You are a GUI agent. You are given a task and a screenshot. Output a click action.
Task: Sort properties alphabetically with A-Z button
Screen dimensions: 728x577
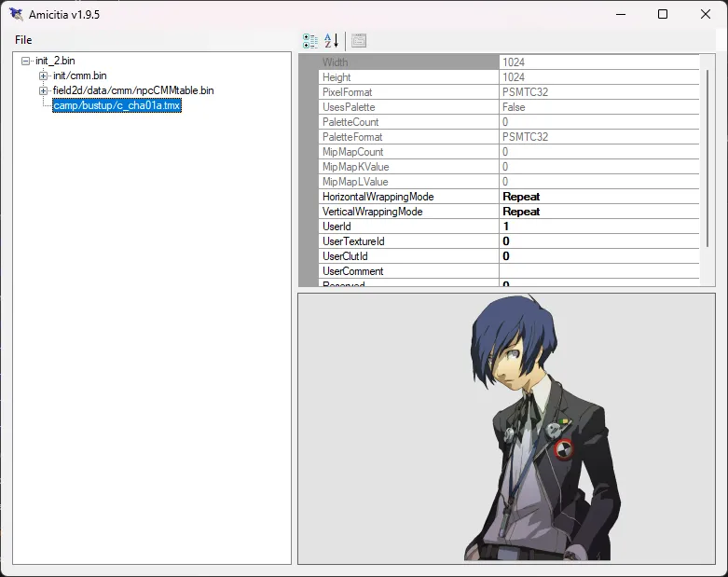(x=332, y=41)
